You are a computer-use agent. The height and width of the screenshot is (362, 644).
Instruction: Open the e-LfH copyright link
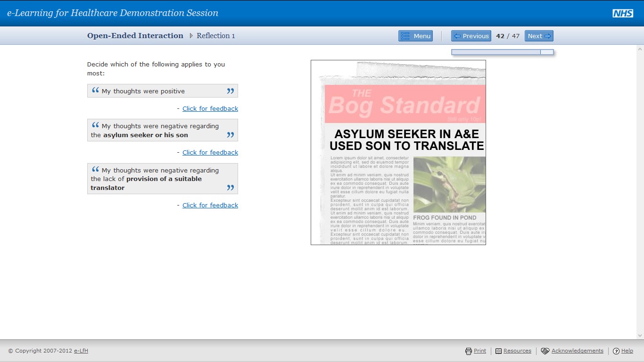[x=80, y=351]
